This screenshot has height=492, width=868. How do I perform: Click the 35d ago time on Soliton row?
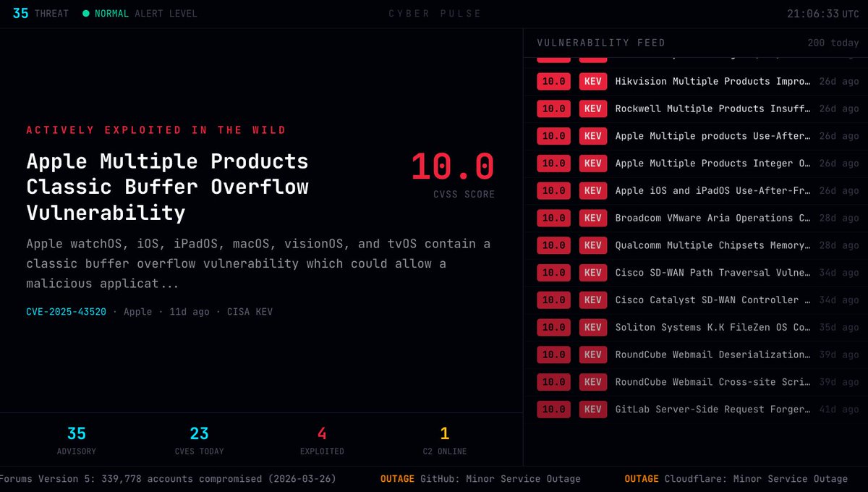[839, 328]
